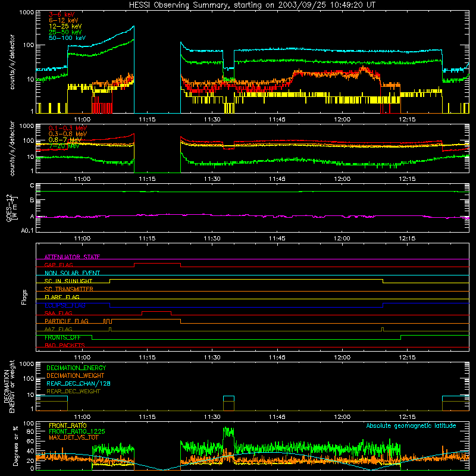Click the A0.1 tick label on GOES axis
The image size is (476, 476).
27,231
